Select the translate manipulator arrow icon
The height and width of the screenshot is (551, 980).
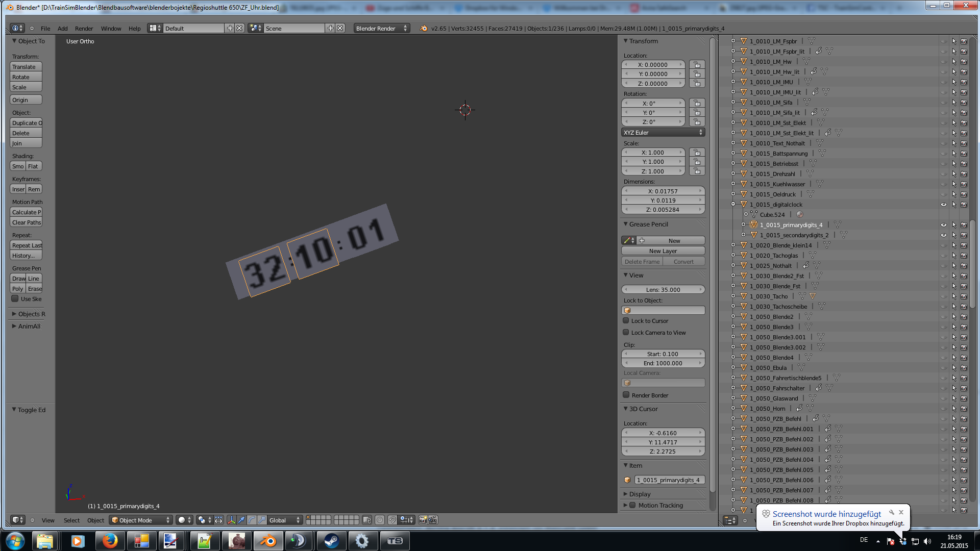(241, 520)
